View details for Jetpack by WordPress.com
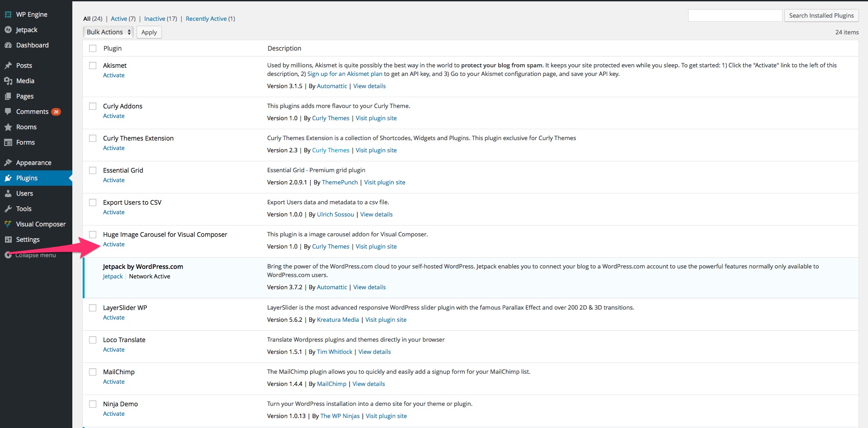This screenshot has width=868, height=428. click(x=369, y=287)
